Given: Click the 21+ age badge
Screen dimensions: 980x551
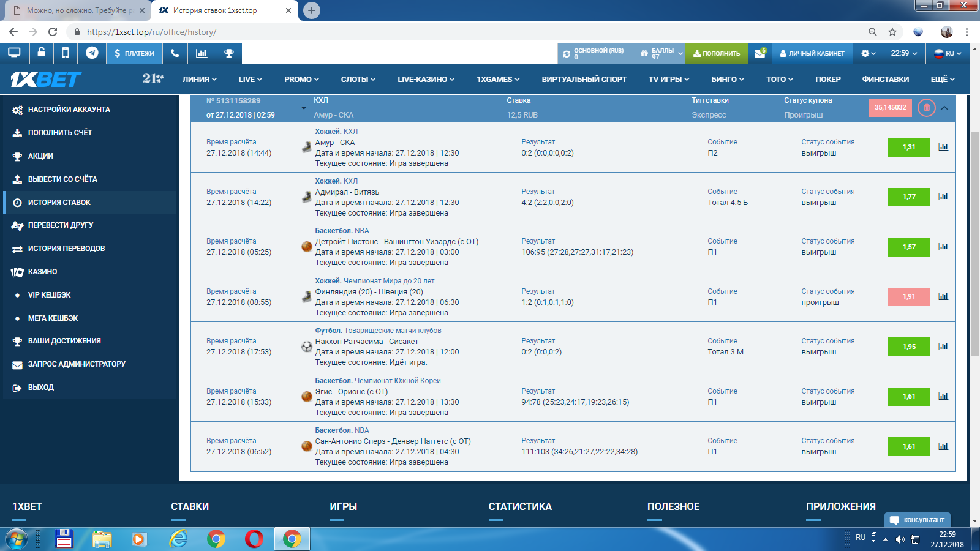Looking at the screenshot, I should point(153,78).
